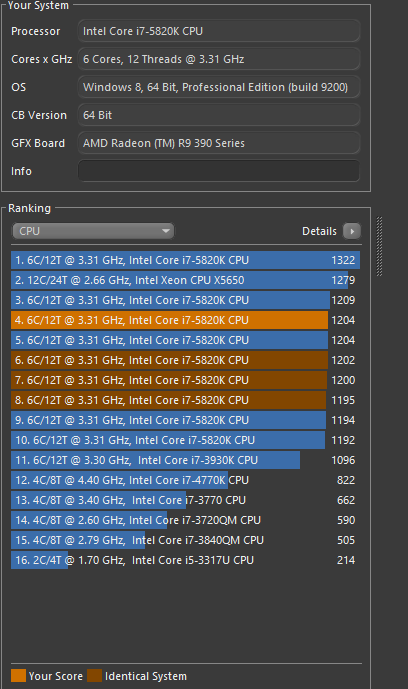The width and height of the screenshot is (408, 689).
Task: Click the OS field Windows 8
Action: click(219, 87)
